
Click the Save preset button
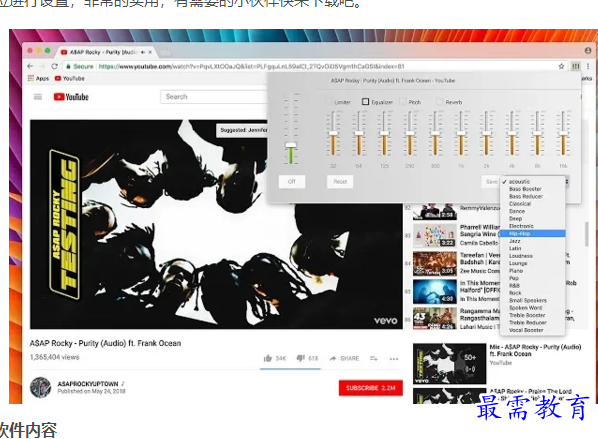(491, 182)
